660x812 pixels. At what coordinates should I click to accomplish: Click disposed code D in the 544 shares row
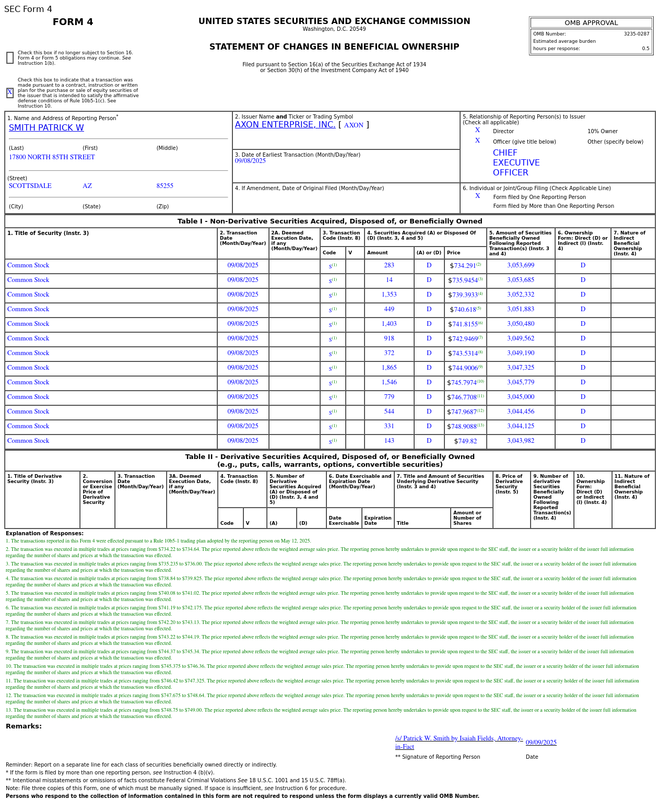(x=429, y=411)
